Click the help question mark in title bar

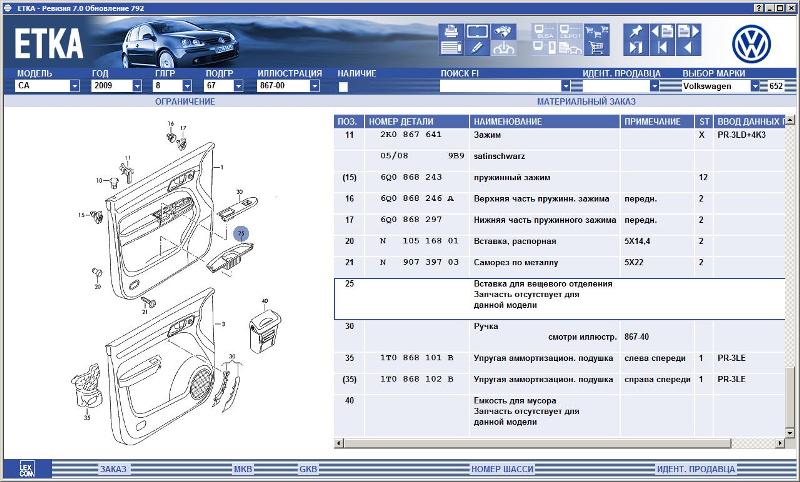click(x=759, y=8)
